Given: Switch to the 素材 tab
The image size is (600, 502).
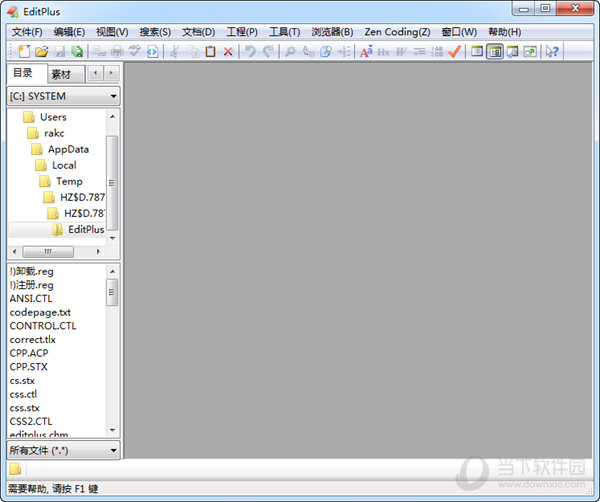Looking at the screenshot, I should pyautogui.click(x=65, y=74).
